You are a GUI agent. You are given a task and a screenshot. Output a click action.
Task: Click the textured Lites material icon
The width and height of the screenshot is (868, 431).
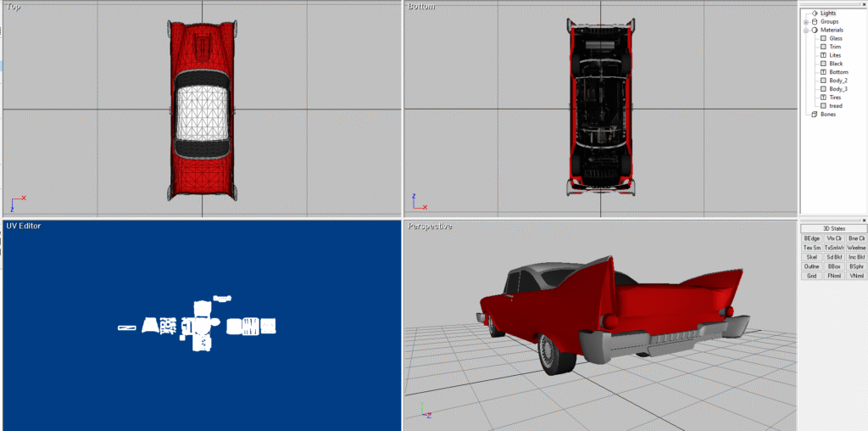point(823,55)
